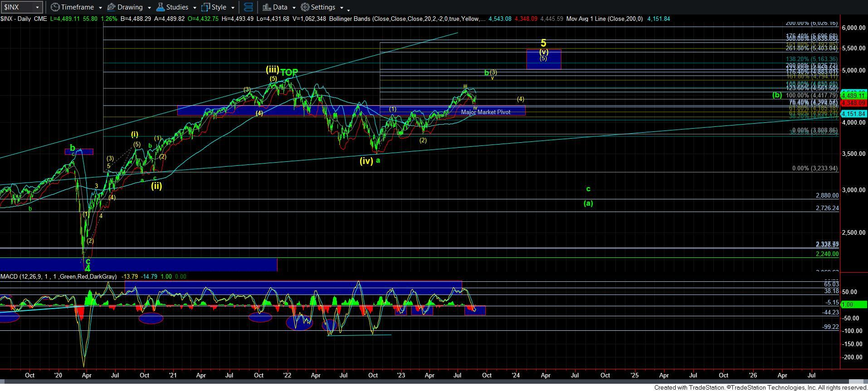This screenshot has height=391, width=868.
Task: Click the green 4,489.11 last price tag
Action: 854,96
